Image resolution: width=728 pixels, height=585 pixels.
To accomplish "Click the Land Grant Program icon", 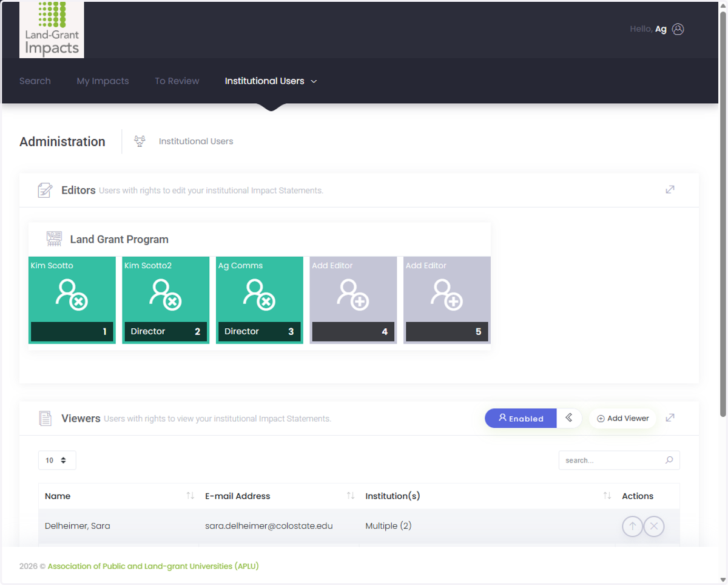I will pyautogui.click(x=55, y=239).
